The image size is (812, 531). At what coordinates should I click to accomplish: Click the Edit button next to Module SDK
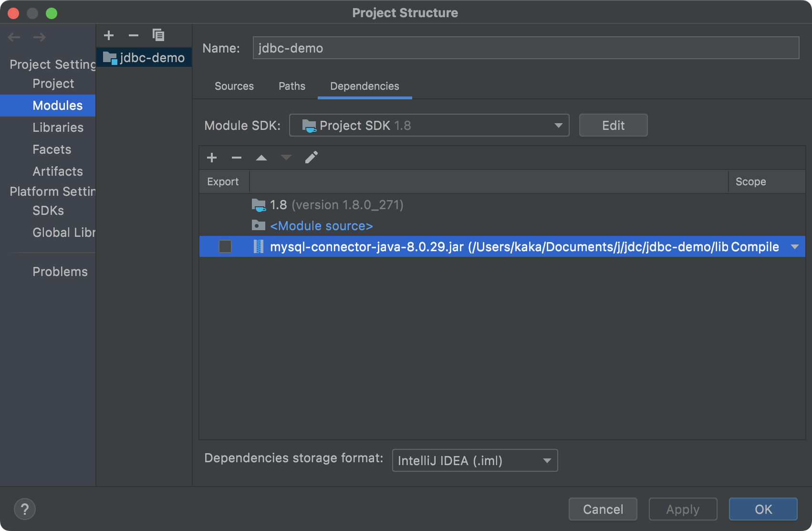pyautogui.click(x=613, y=126)
